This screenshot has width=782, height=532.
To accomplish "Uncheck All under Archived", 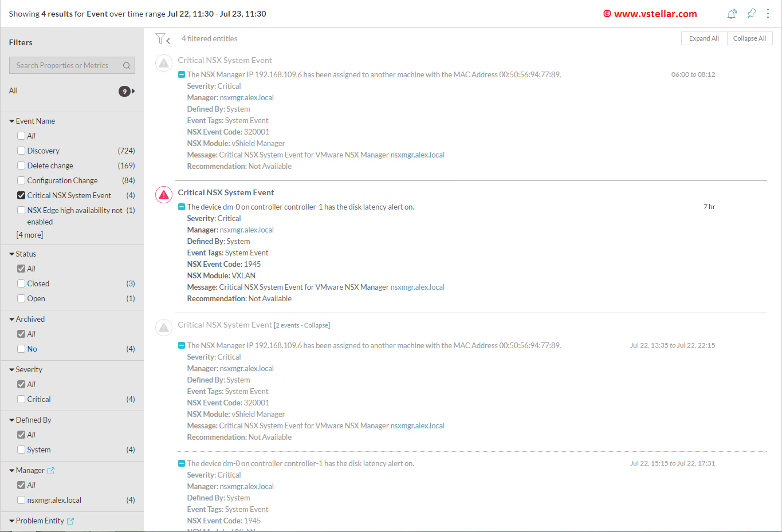I will pos(21,334).
